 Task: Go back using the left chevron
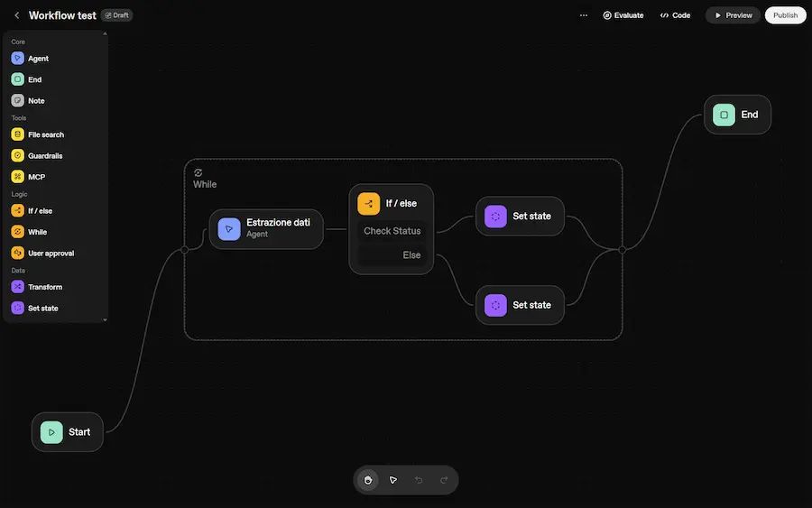[x=16, y=15]
